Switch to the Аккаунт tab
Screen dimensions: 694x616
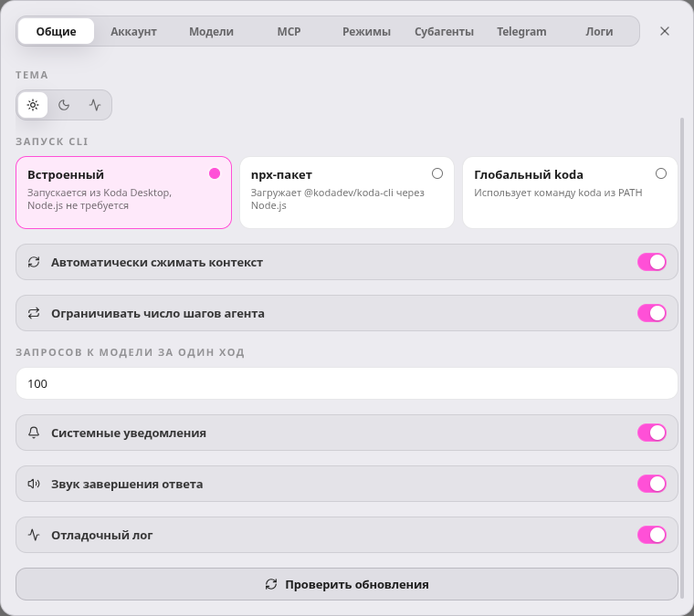click(133, 31)
